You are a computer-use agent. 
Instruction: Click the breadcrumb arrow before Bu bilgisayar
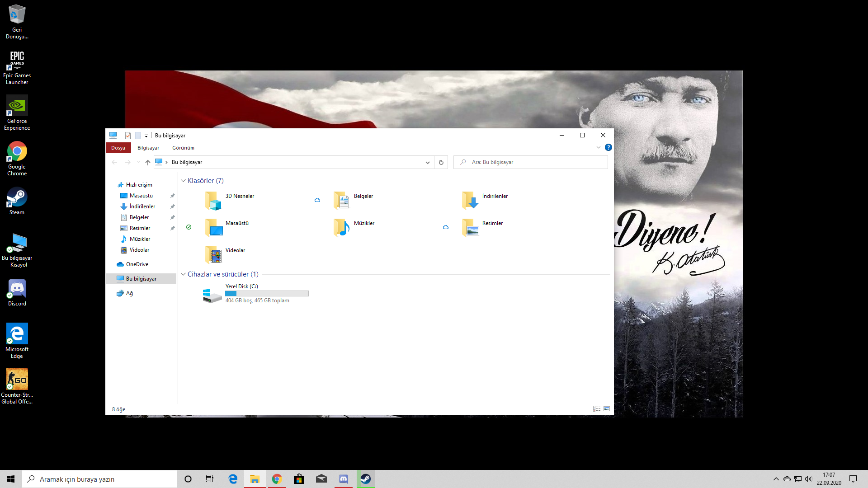coord(166,162)
